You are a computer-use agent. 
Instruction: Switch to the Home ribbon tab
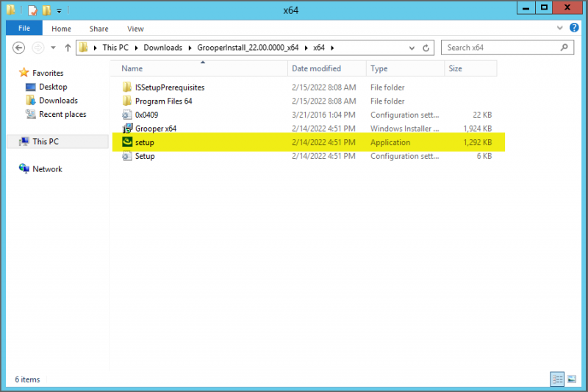pyautogui.click(x=61, y=29)
